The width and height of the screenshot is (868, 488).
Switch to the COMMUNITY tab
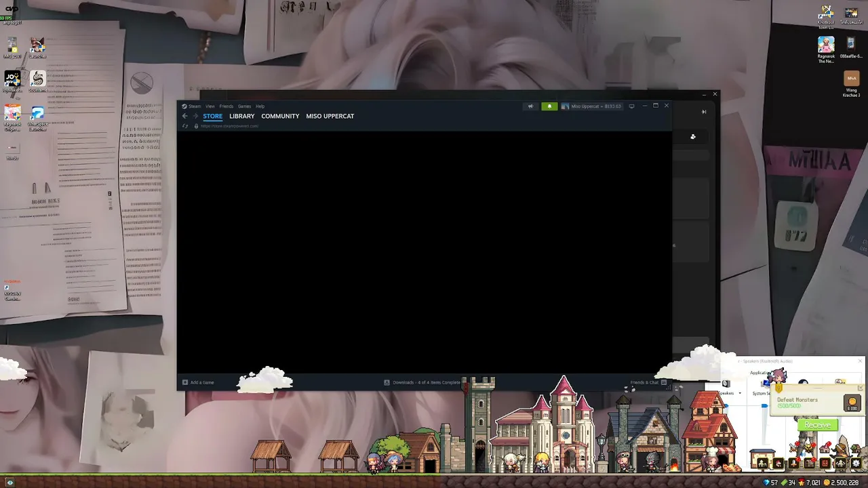[x=280, y=116]
